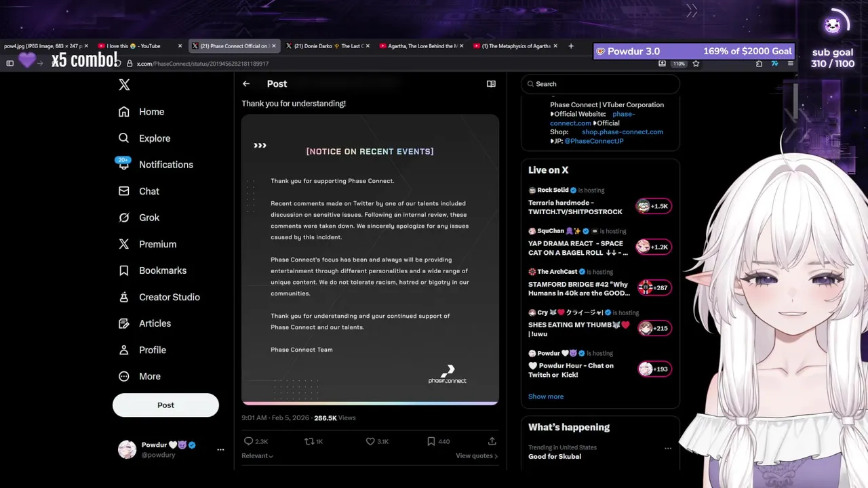Open Premium from the sidebar

(x=147, y=244)
